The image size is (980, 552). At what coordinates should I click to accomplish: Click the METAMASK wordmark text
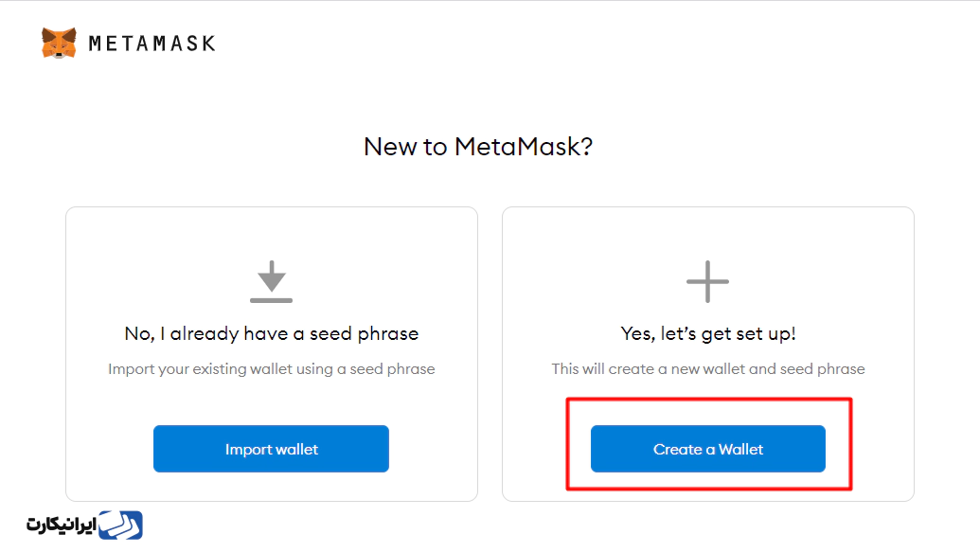click(151, 44)
